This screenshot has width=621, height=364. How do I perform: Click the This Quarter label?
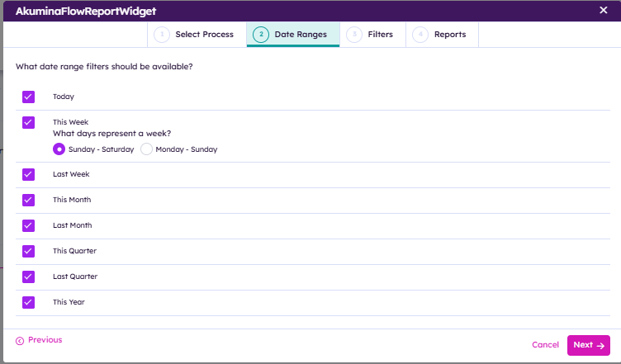pos(75,251)
